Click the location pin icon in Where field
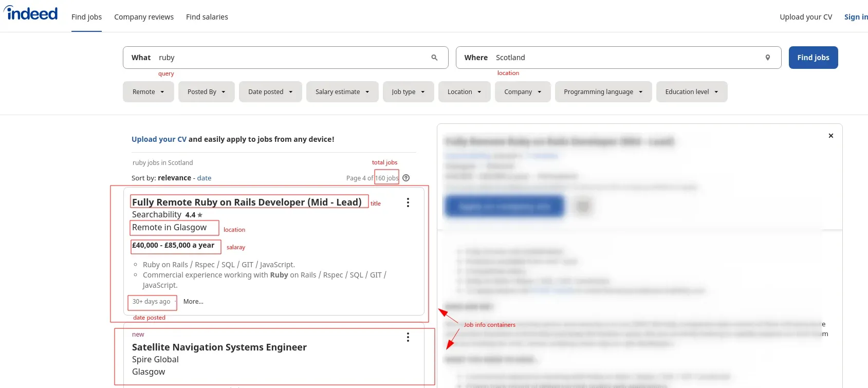 [x=767, y=58]
